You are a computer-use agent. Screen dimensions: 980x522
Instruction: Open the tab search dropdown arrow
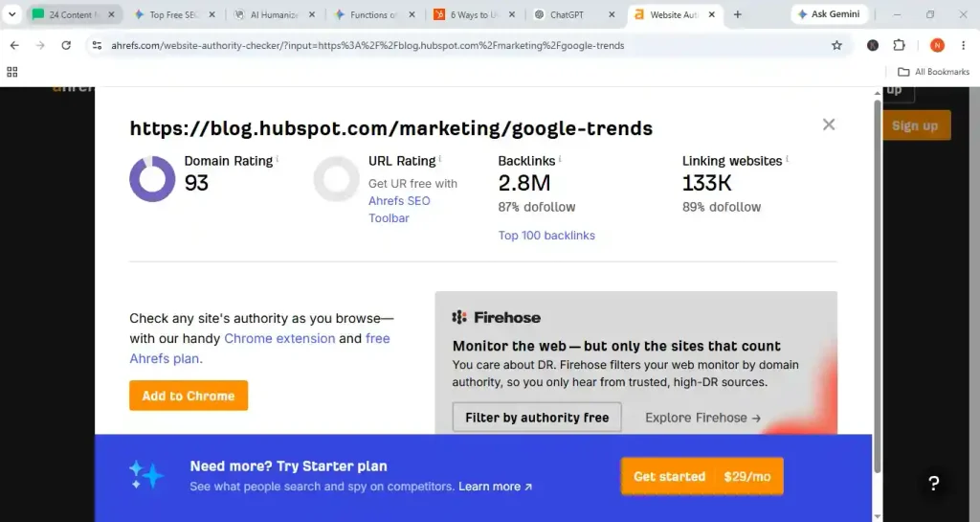point(11,14)
